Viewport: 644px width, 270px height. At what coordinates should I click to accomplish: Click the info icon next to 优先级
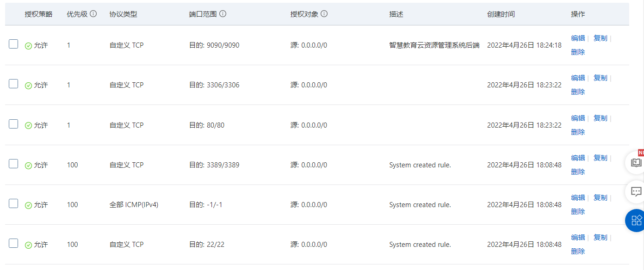[x=93, y=14]
